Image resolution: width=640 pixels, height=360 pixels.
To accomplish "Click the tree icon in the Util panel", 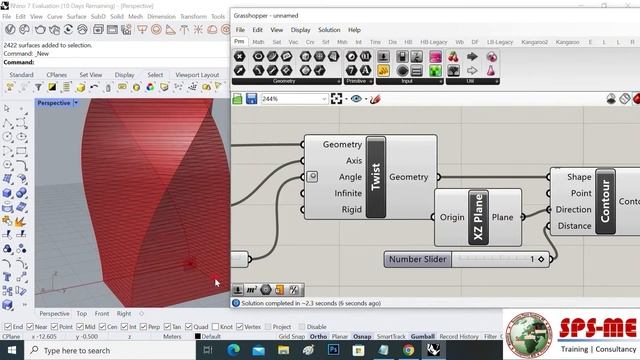I will point(453,71).
